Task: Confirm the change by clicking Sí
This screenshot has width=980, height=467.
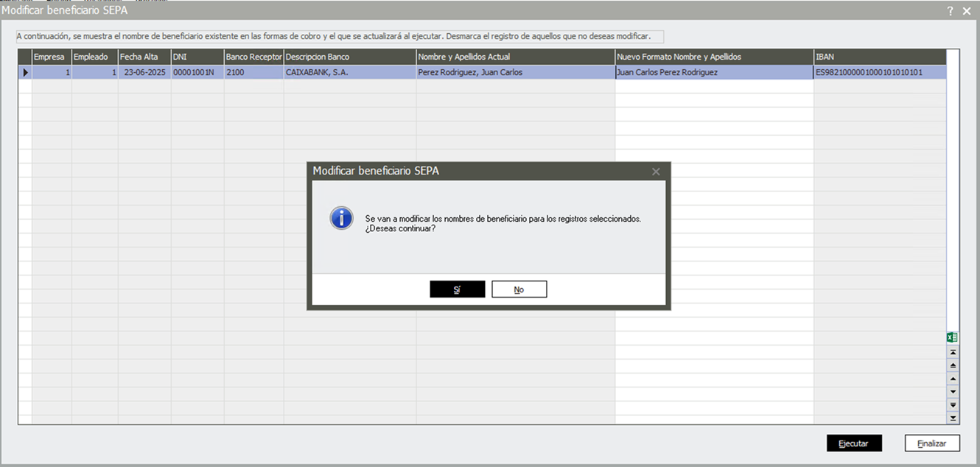Action: pos(457,289)
